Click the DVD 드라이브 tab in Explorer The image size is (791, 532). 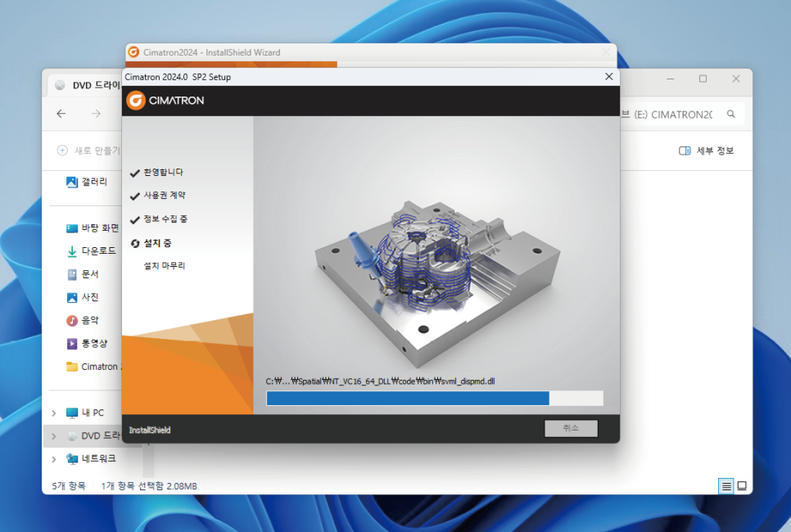pyautogui.click(x=87, y=85)
